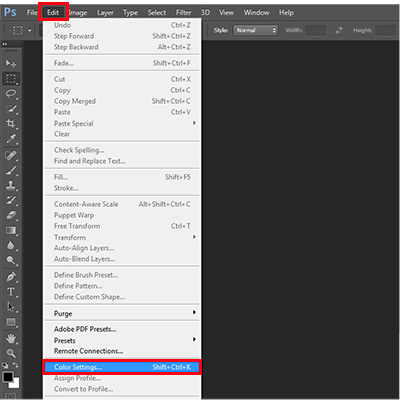Select the Clone Stamp tool
Viewport: 400px width, 400px height.
pos(11,185)
